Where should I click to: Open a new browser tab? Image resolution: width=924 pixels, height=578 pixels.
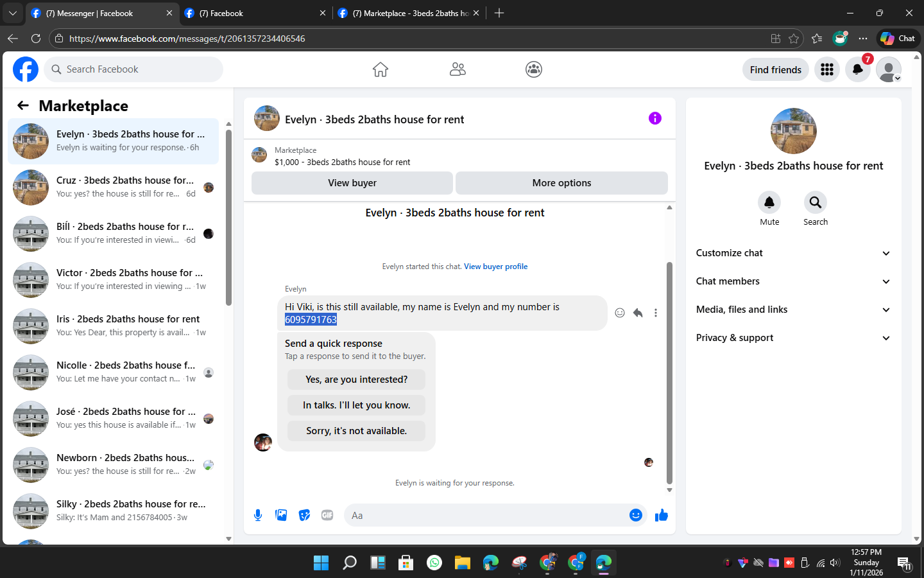pyautogui.click(x=499, y=13)
